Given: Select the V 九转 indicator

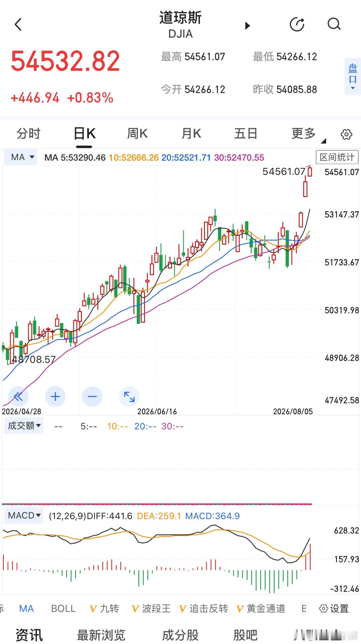Looking at the screenshot, I should [104, 608].
